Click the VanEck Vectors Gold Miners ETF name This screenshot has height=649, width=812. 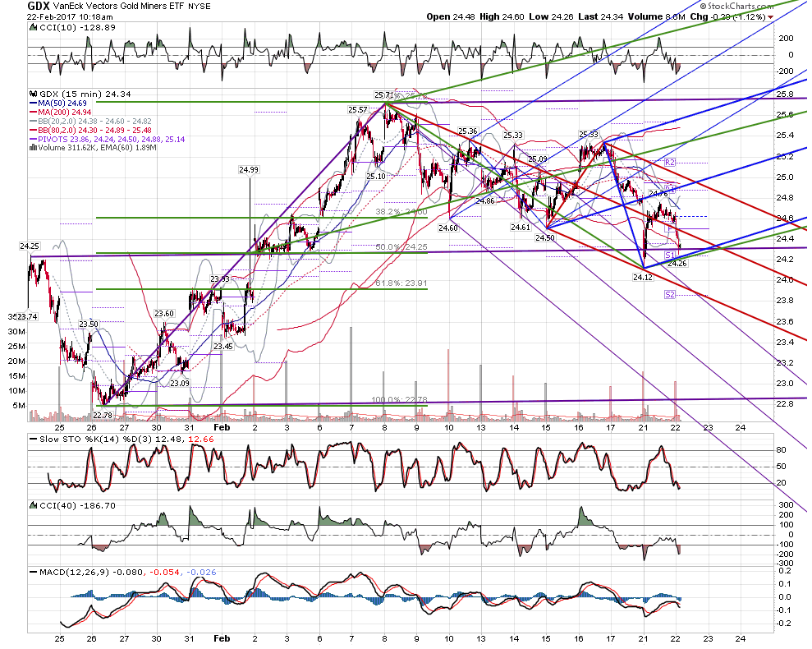tap(117, 7)
